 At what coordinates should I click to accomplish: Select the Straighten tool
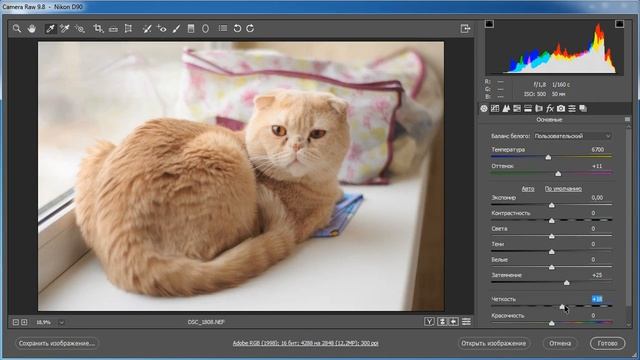coord(113,29)
